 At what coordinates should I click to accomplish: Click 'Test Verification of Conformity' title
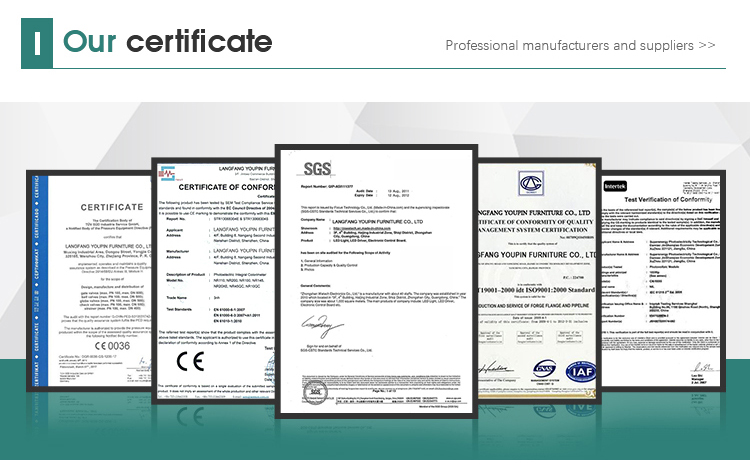pos(668,199)
